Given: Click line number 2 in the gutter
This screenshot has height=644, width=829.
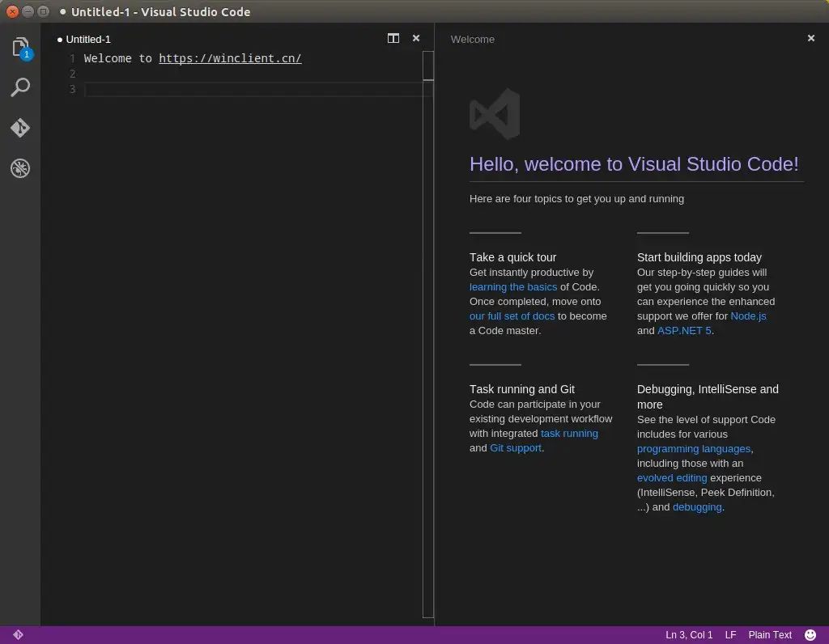Looking at the screenshot, I should (72, 74).
